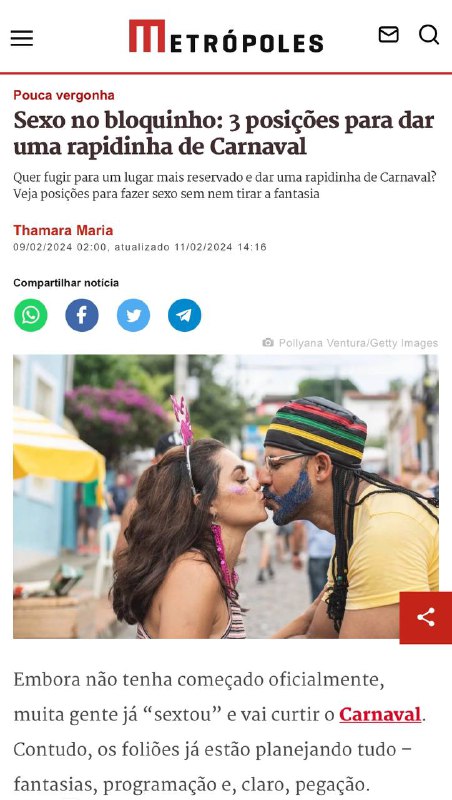The width and height of the screenshot is (452, 800).
Task: Click the Compartilhar notícia label
Action: pyautogui.click(x=66, y=283)
